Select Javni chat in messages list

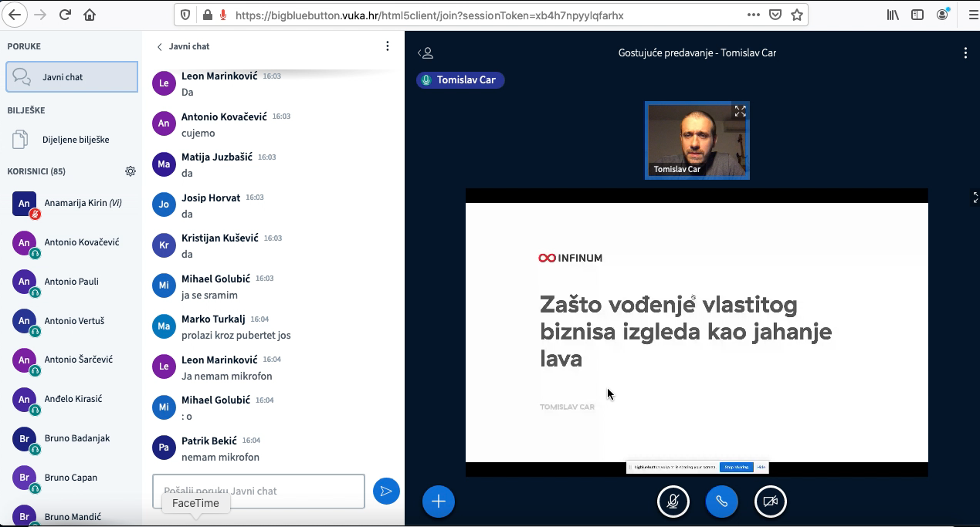click(x=72, y=77)
